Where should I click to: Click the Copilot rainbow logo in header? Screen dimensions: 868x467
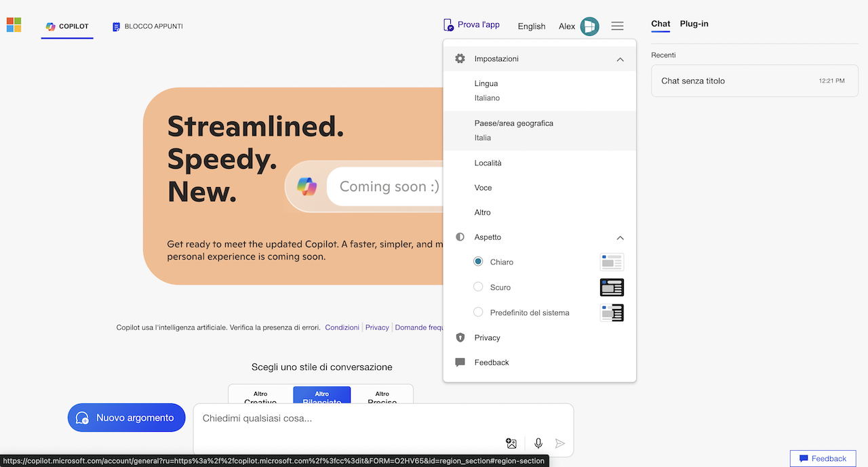coord(50,26)
